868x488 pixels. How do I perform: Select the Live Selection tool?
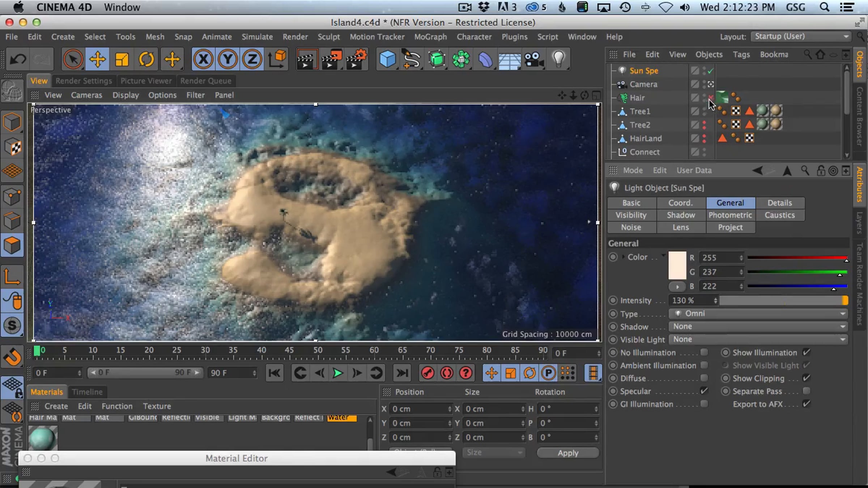pyautogui.click(x=73, y=59)
